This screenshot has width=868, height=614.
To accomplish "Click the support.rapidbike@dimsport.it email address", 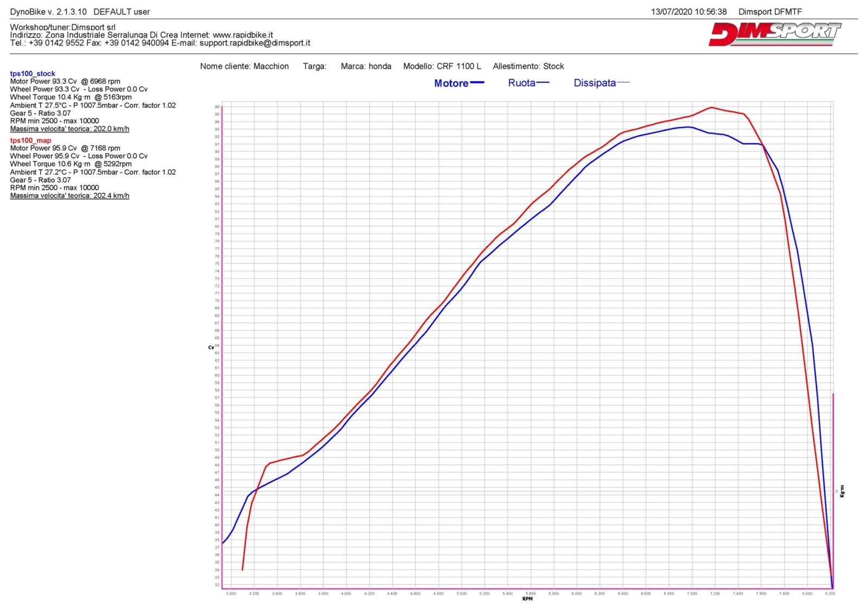I will pos(254,43).
